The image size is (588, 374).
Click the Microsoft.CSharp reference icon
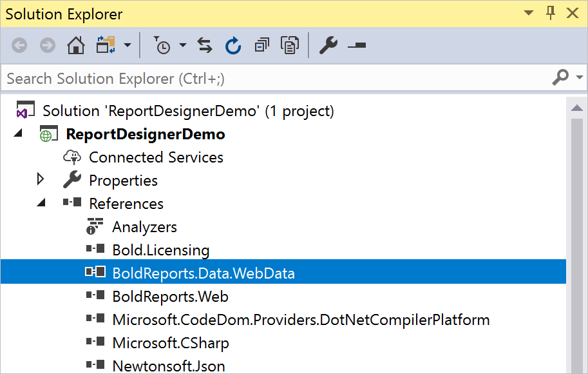click(x=95, y=342)
